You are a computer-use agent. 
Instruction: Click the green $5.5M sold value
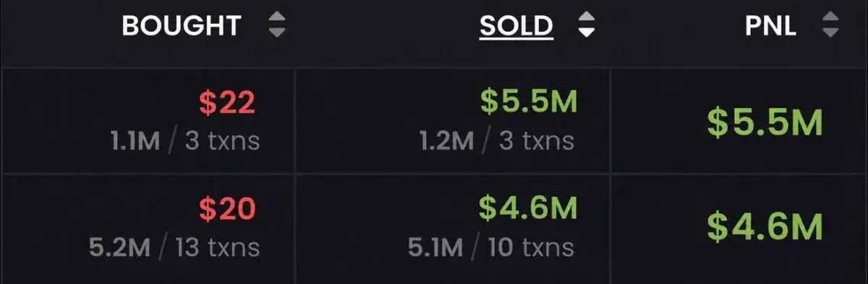(x=529, y=104)
